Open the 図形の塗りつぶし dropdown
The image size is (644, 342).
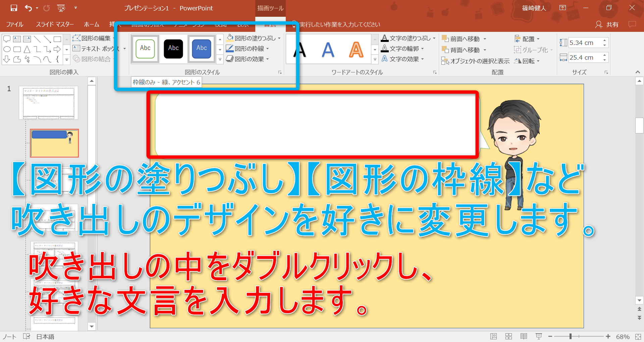[x=279, y=38]
